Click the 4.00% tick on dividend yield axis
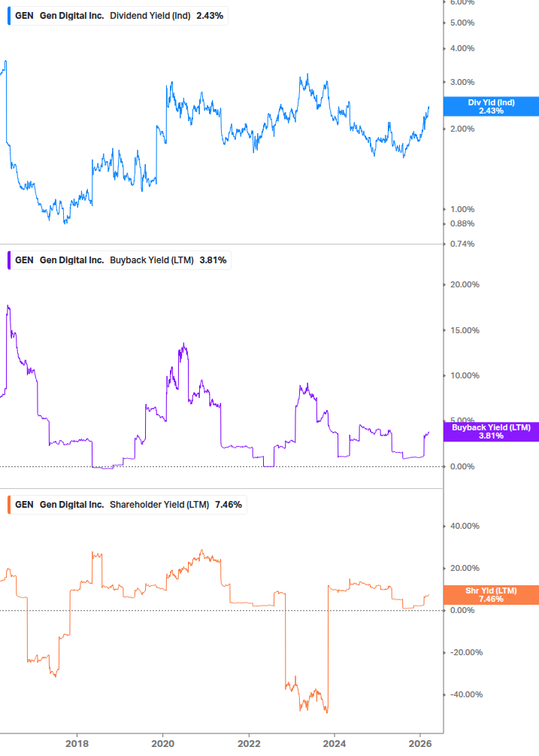Screen dimensions: 539x756 pos(462,49)
